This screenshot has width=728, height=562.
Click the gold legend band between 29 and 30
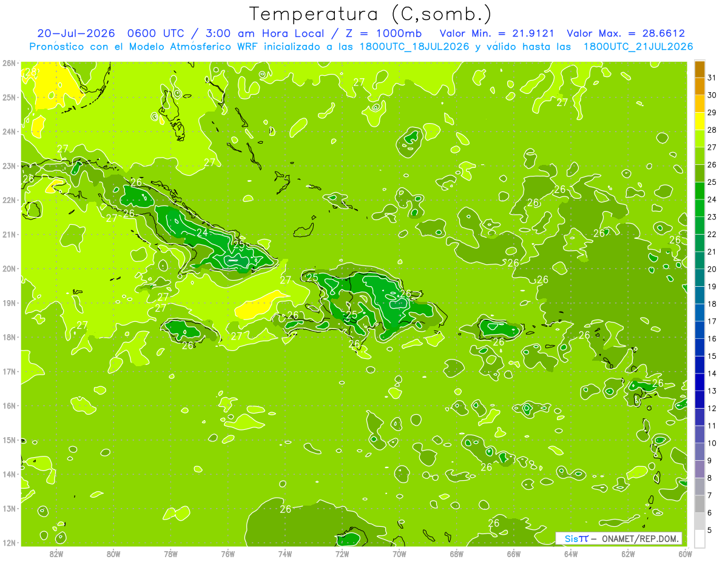click(699, 104)
